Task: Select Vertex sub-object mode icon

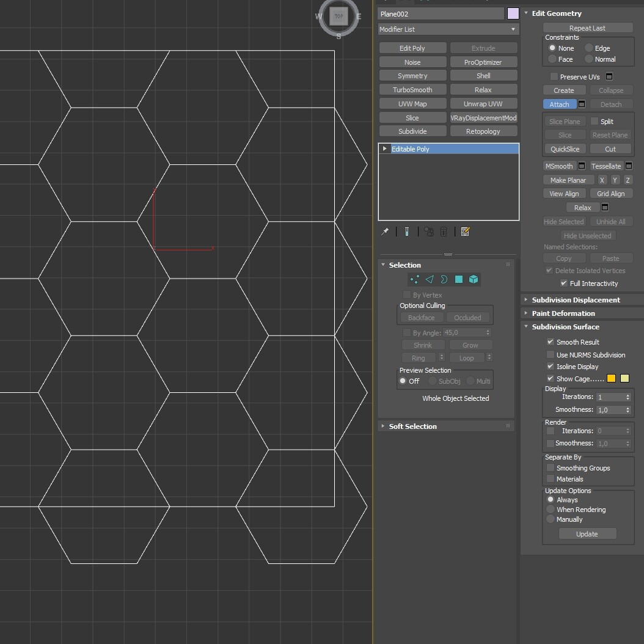Action: 415,279
